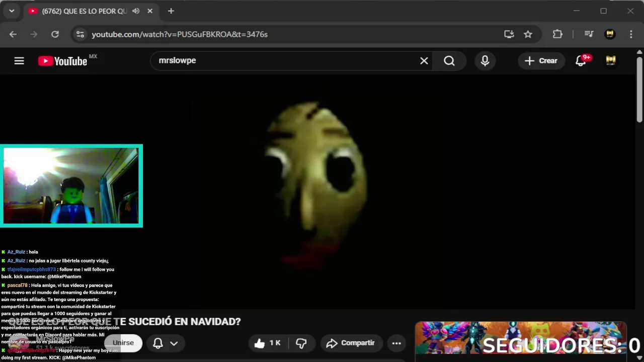Open the Chrome profile avatar

point(610,34)
